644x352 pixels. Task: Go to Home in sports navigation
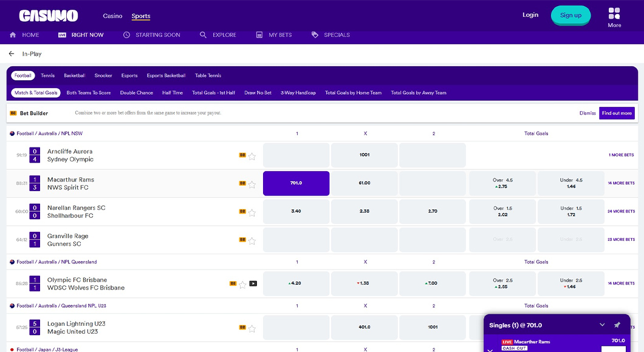point(25,35)
